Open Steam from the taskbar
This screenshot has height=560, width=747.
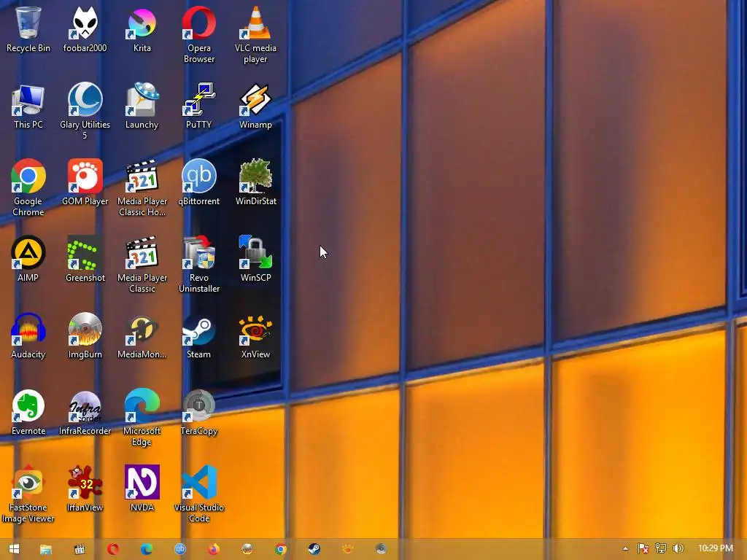coord(314,549)
